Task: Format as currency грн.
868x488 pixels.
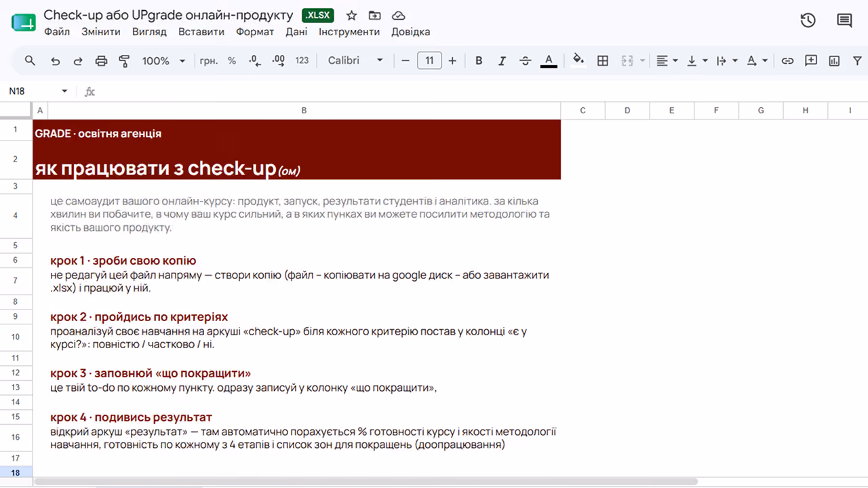Action: click(x=209, y=60)
